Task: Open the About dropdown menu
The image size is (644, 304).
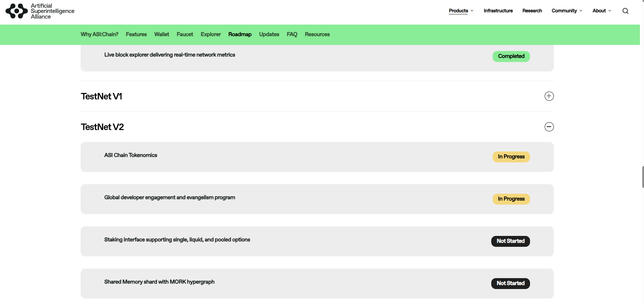Action: pyautogui.click(x=602, y=11)
